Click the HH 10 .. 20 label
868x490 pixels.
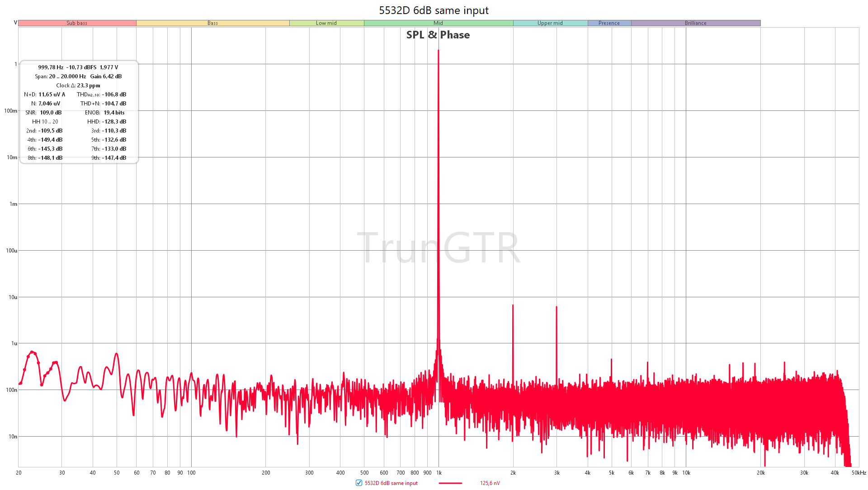click(x=45, y=122)
